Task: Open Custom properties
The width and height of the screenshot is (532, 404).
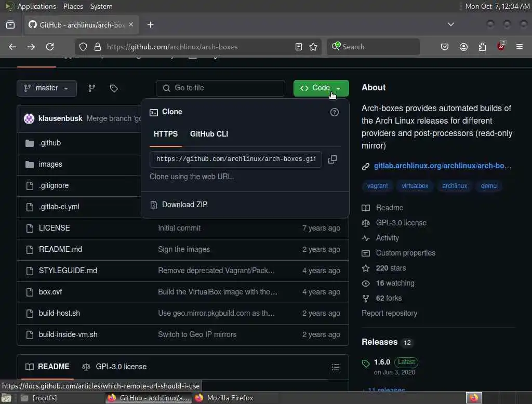Action: pos(405,253)
